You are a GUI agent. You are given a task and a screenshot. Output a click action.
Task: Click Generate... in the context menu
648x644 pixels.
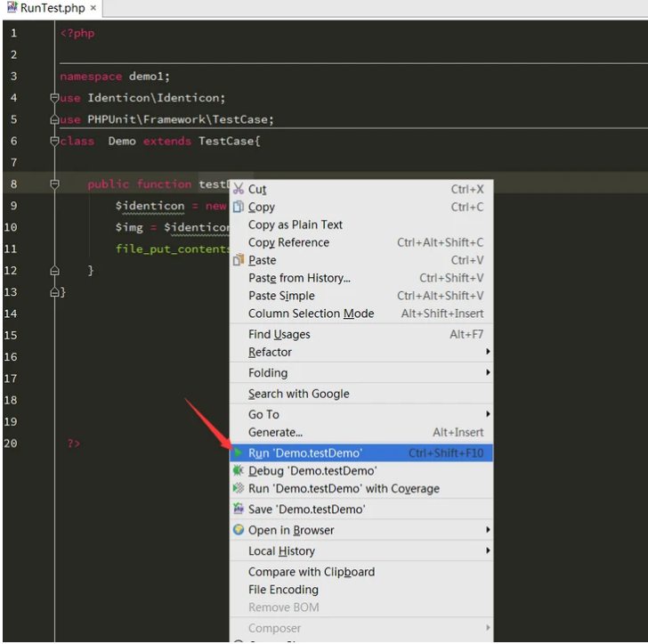[275, 432]
